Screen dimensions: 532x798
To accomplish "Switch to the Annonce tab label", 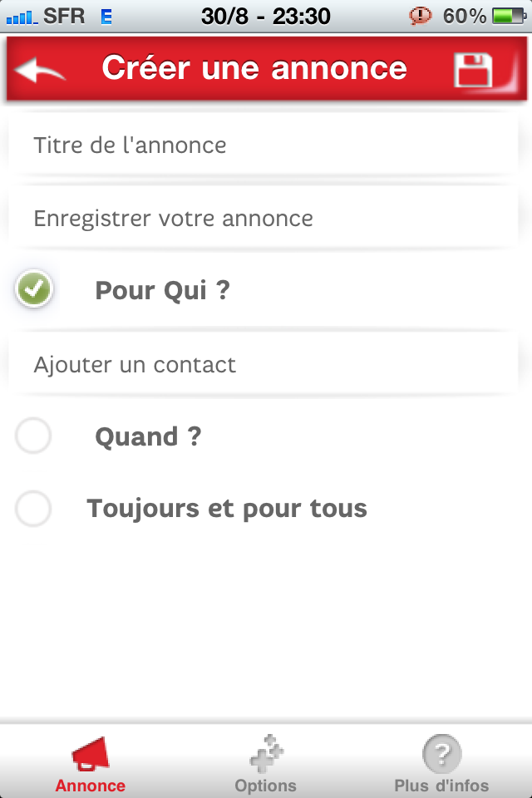I will pyautogui.click(x=90, y=786).
